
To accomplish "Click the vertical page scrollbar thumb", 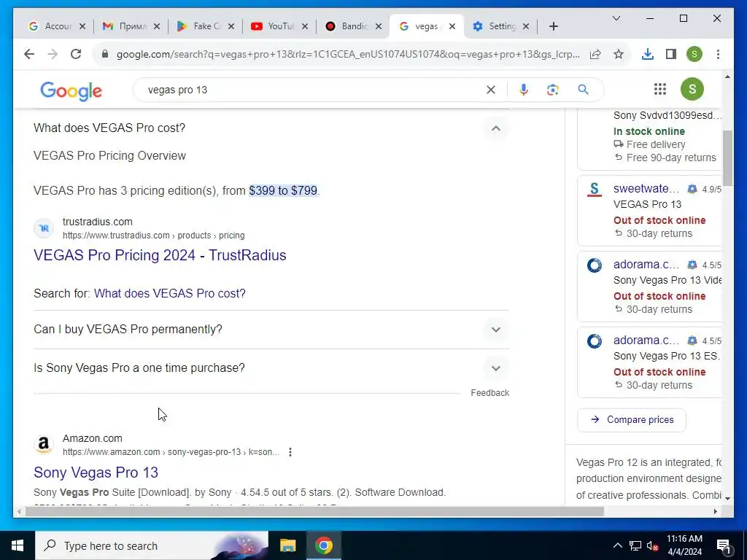I will (x=727, y=158).
